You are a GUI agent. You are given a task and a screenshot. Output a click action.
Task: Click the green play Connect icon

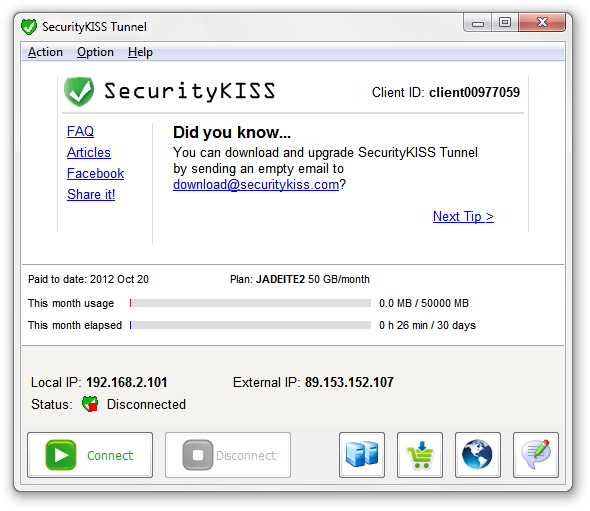tap(61, 455)
